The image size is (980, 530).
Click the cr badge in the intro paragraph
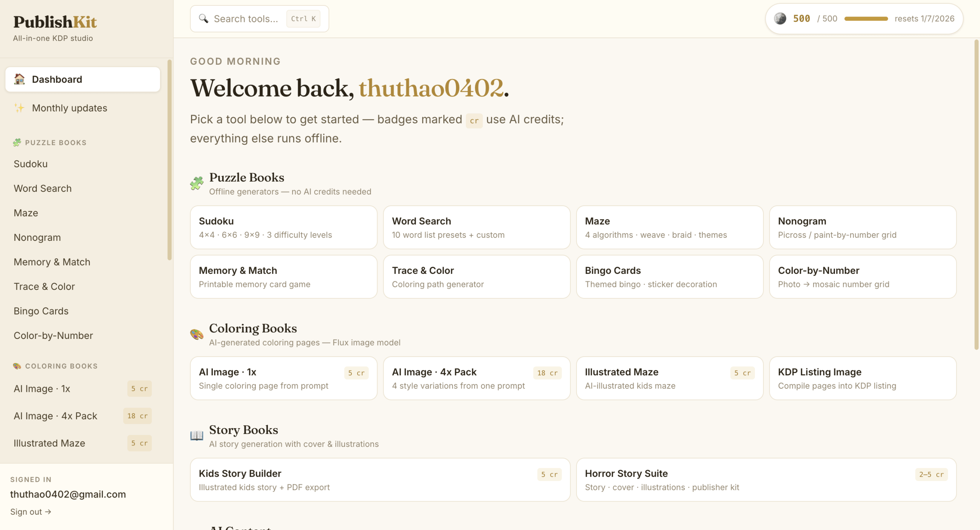click(x=474, y=121)
